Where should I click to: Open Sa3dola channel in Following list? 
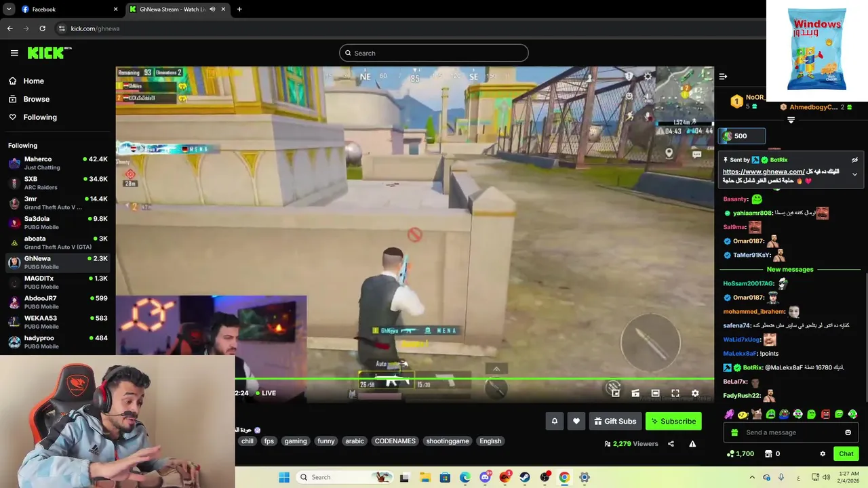58,223
